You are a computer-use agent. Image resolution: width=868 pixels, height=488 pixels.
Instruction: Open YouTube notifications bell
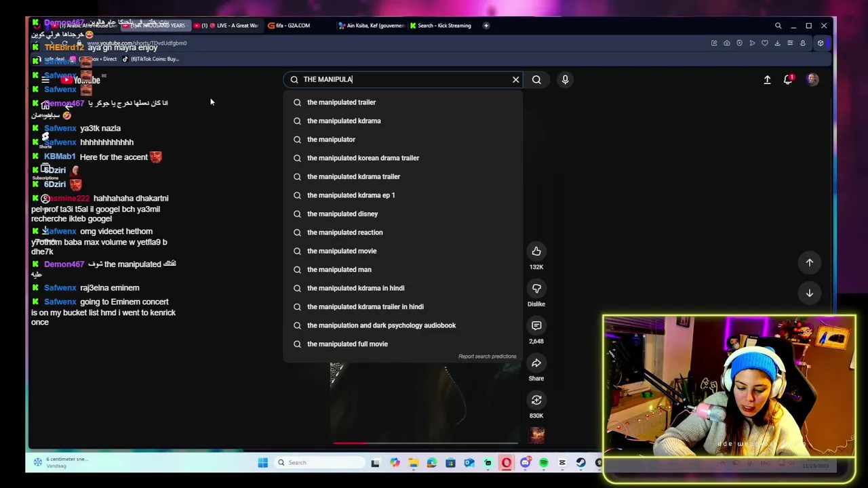(788, 79)
